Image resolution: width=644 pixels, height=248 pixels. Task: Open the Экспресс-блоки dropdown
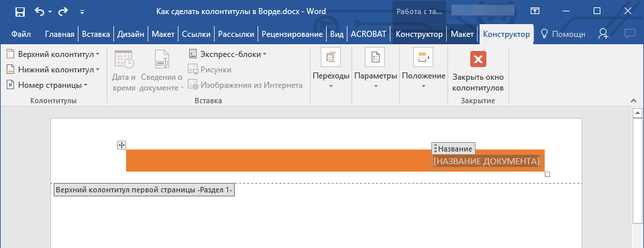coord(227,54)
